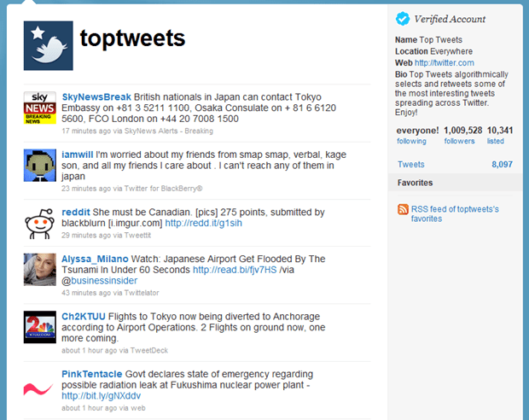
Task: Click the PinkTentacle avatar icon
Action: pyautogui.click(x=39, y=386)
